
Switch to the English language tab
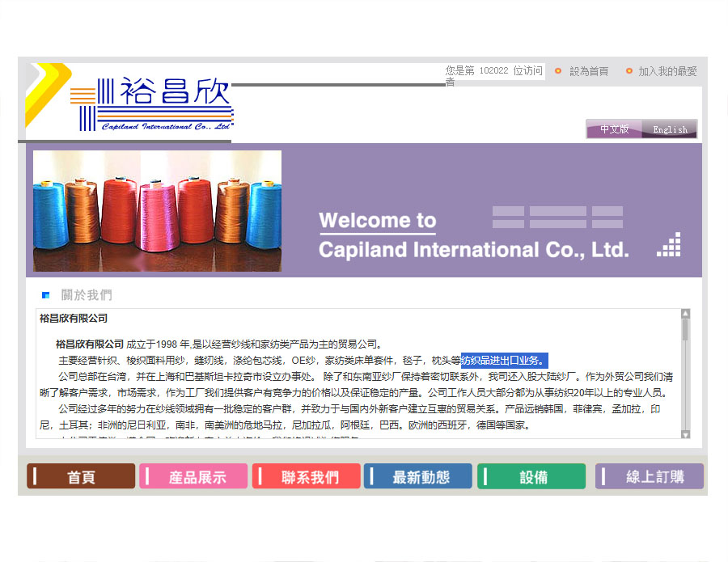[x=670, y=129]
